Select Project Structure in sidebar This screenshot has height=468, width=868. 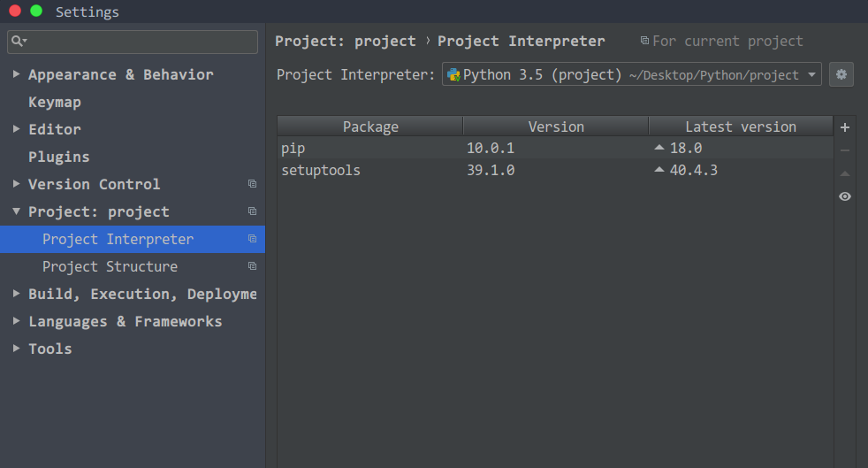tap(110, 266)
